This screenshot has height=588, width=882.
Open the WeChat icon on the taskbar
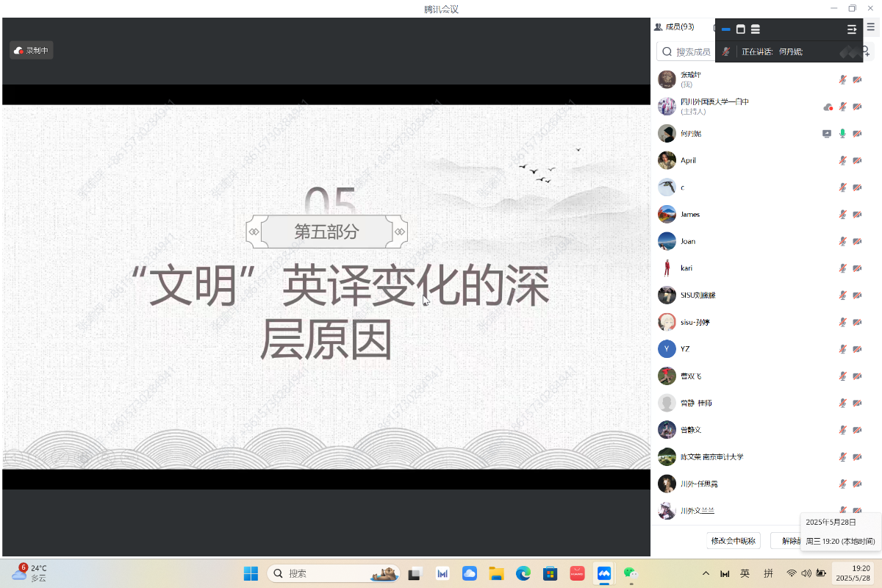click(x=630, y=573)
